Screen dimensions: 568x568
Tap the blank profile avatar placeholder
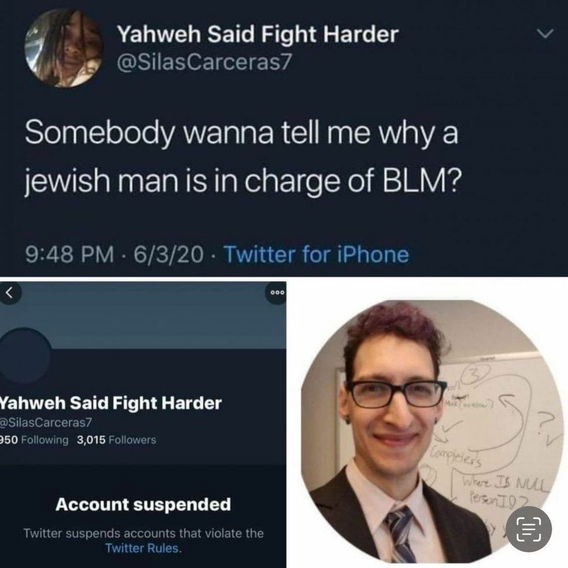[x=25, y=355]
